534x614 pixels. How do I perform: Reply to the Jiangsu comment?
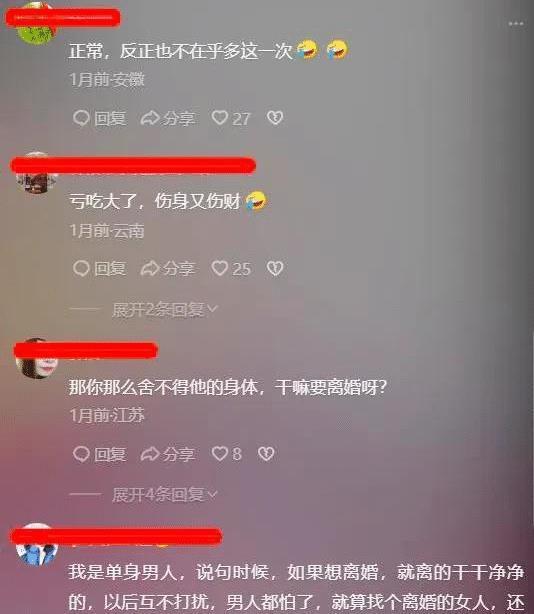[99, 454]
